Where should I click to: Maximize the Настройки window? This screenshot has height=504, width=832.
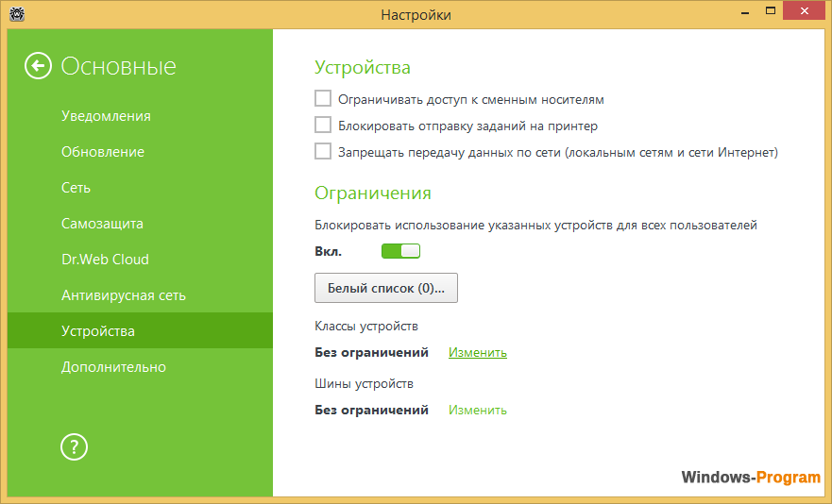point(771,10)
